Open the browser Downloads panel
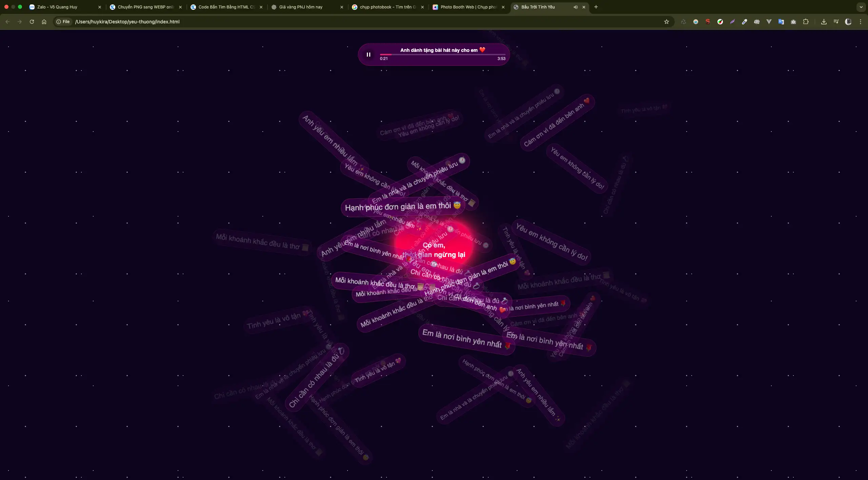The width and height of the screenshot is (868, 480). 824,22
